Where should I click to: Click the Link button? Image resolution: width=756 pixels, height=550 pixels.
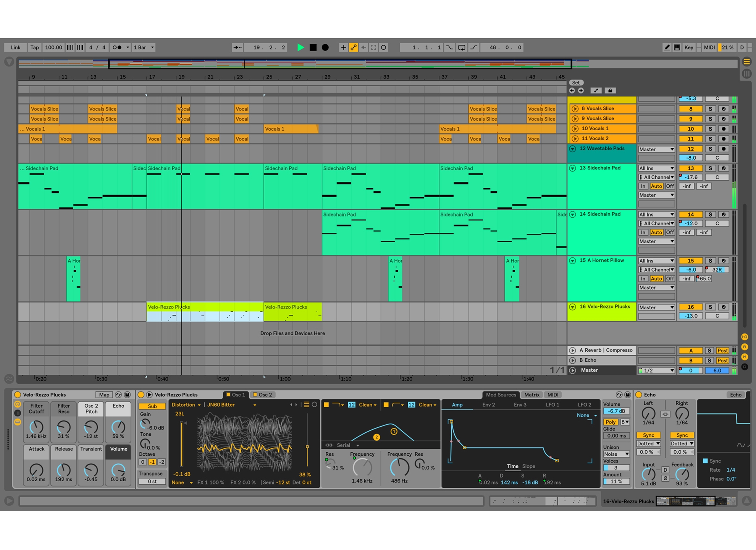[x=16, y=47]
